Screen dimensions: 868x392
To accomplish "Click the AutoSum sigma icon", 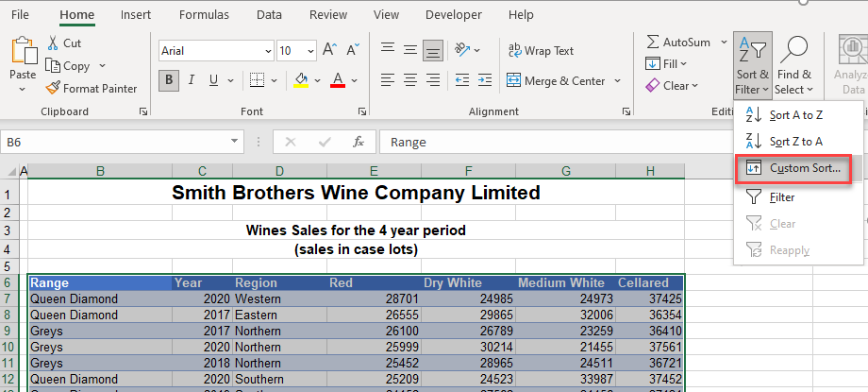I will pos(653,42).
